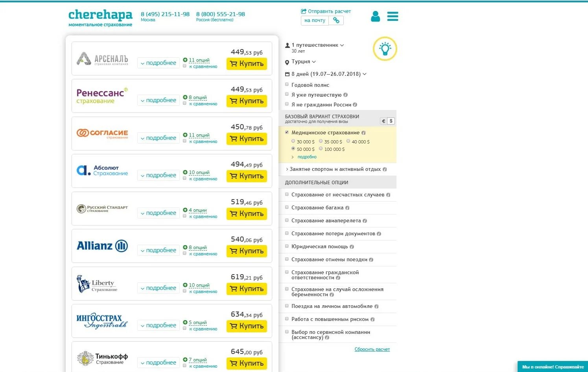Image resolution: width=588 pixels, height=372 pixels.
Task: Open info icon for Юридическая помощь
Action: tap(352, 247)
